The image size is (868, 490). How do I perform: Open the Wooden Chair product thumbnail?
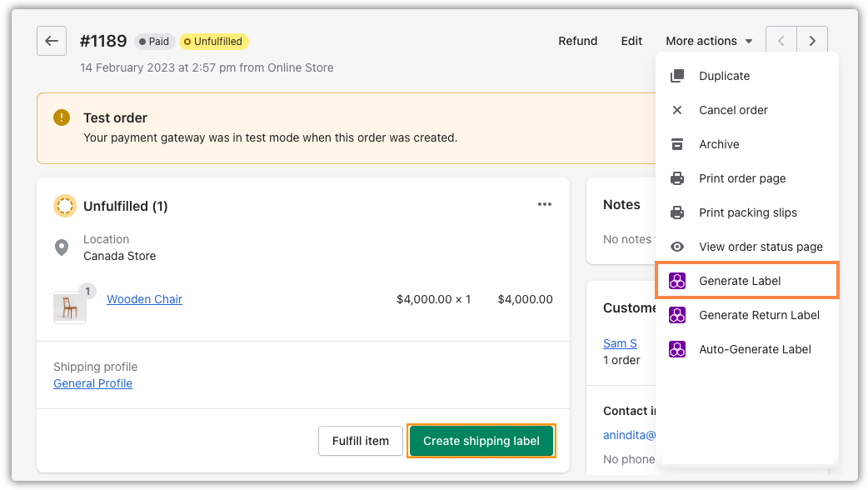[70, 307]
